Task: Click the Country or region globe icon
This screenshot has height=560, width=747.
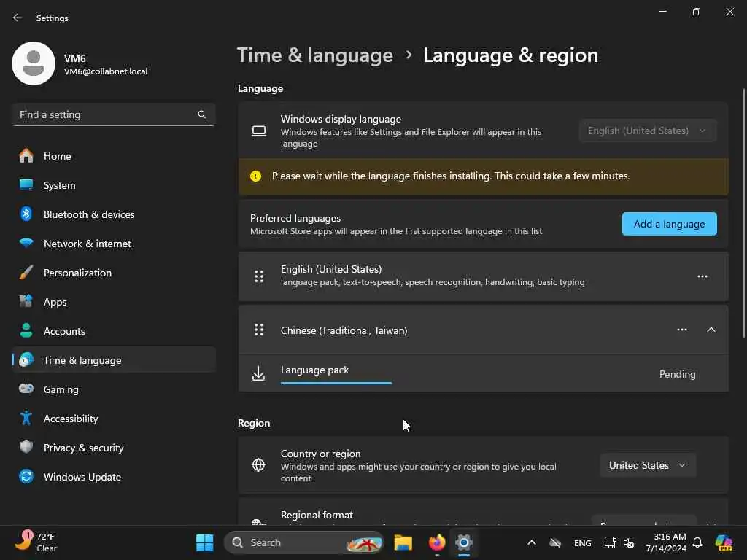Action: point(258,464)
